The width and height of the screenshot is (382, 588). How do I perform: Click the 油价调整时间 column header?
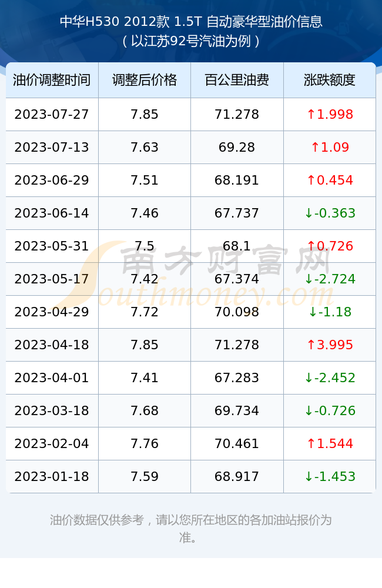click(x=52, y=80)
